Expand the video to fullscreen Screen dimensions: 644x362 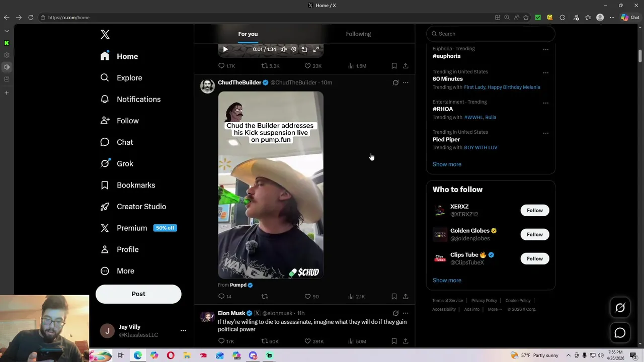point(316,49)
